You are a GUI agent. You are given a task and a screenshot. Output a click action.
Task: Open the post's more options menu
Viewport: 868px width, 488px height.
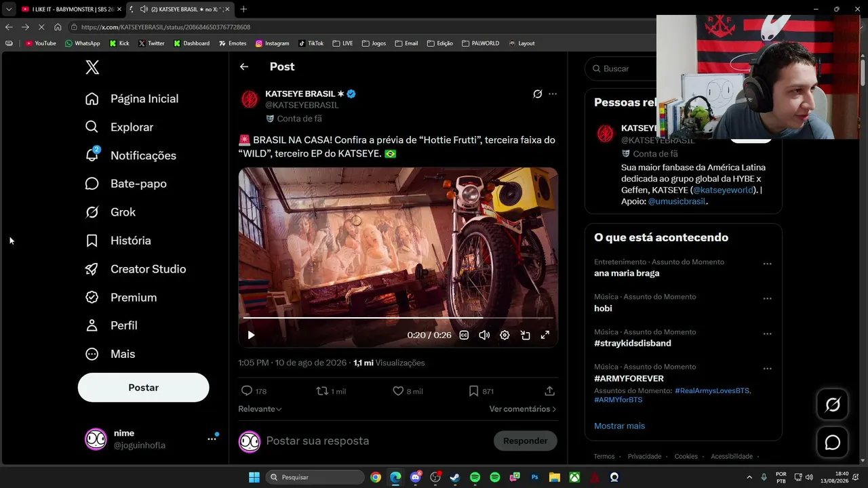point(553,94)
